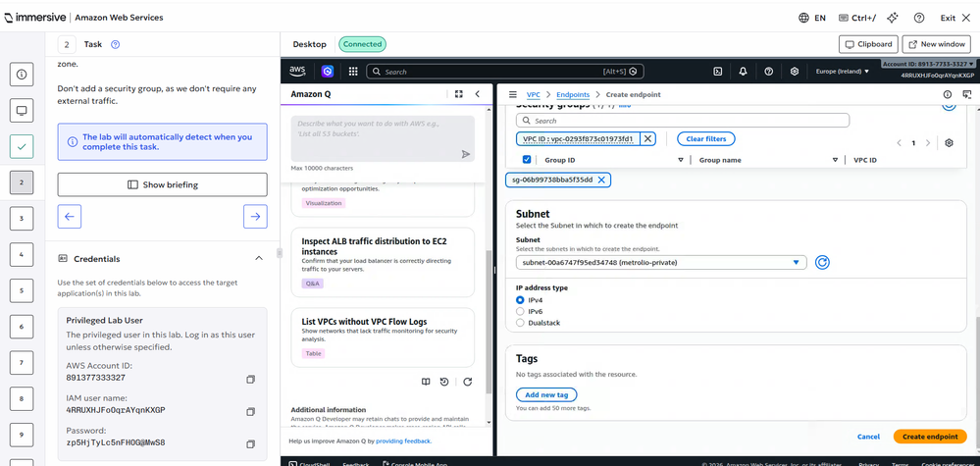Select the IPv6 address type
This screenshot has height=466, width=980.
(x=520, y=311)
